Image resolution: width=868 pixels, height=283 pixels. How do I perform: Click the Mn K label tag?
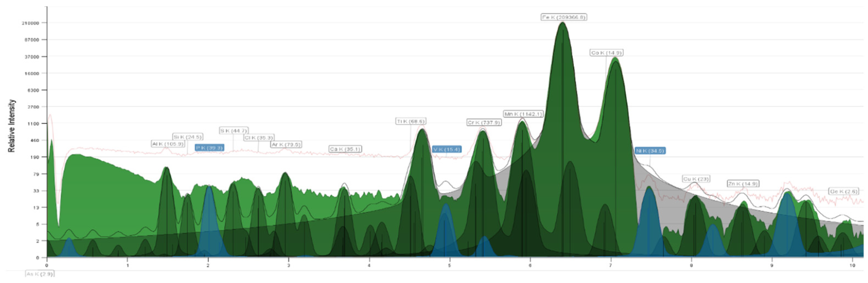click(x=523, y=114)
